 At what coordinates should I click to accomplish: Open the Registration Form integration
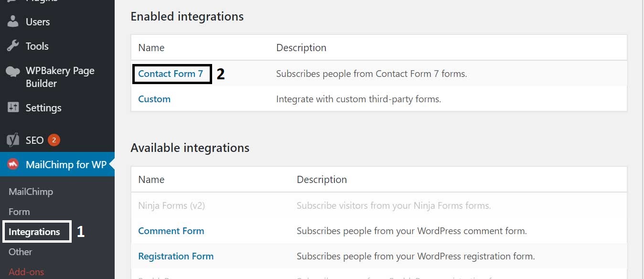click(x=176, y=257)
